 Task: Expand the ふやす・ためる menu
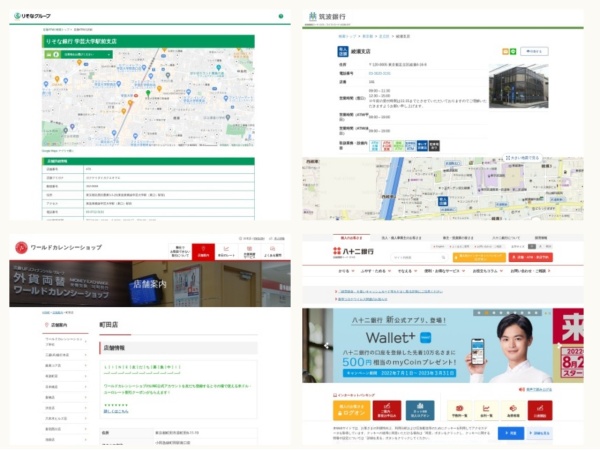[376, 271]
